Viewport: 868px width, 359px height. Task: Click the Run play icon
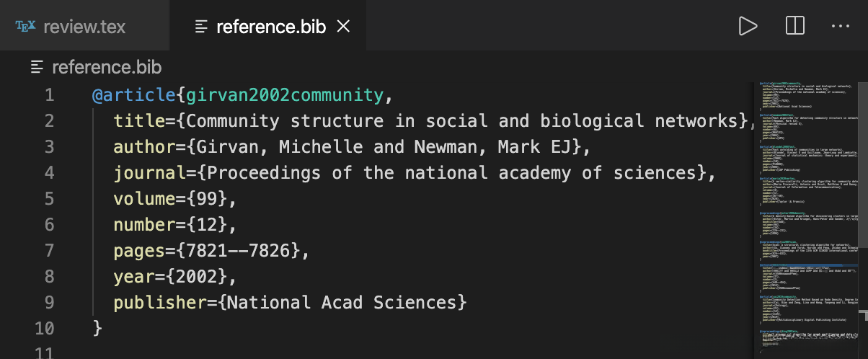[748, 27]
